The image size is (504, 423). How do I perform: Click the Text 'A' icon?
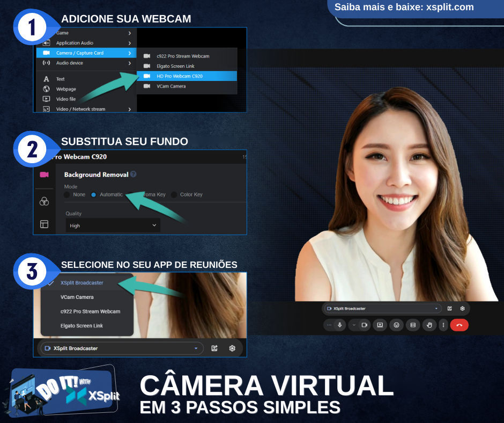tap(46, 79)
